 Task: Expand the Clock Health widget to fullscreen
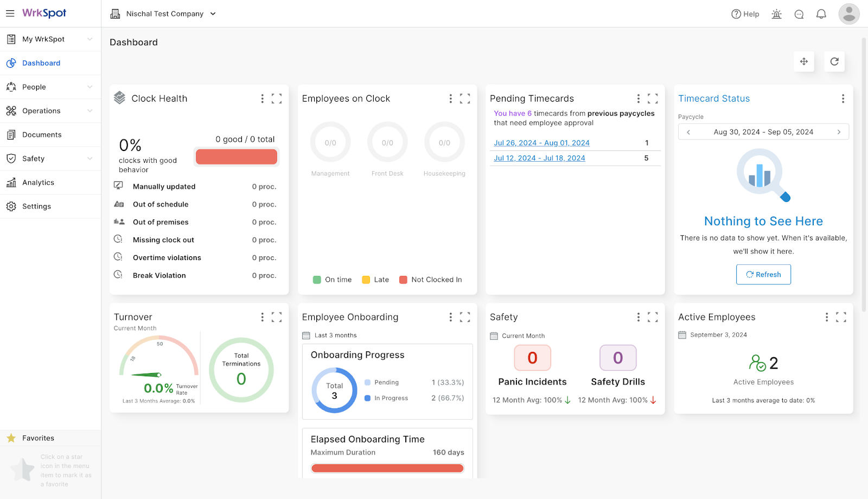tap(277, 98)
